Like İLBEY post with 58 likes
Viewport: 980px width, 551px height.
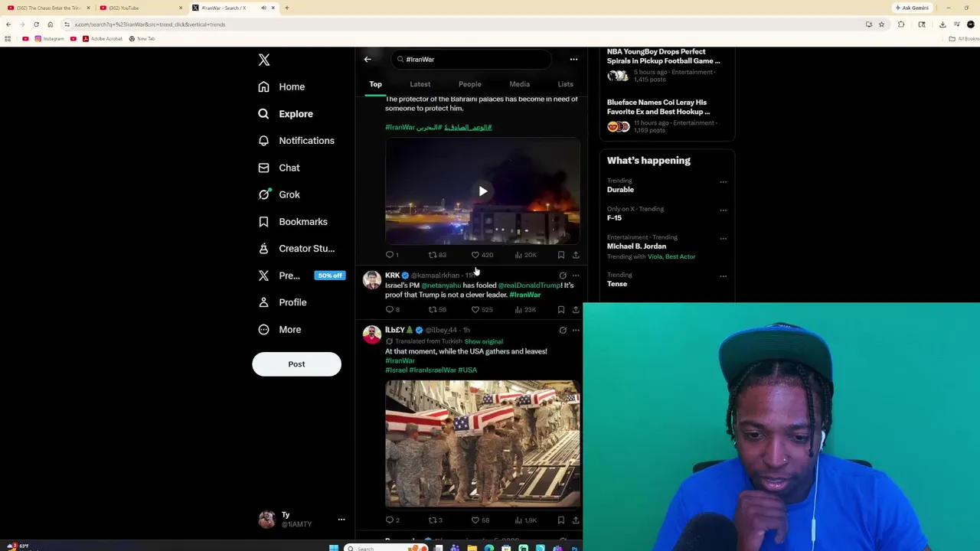point(480,520)
